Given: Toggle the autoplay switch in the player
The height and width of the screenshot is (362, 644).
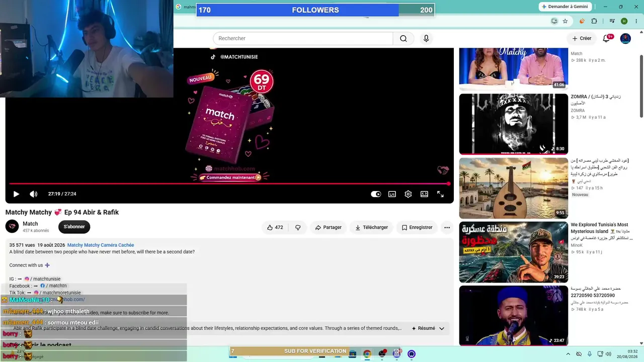Looking at the screenshot, I should click(376, 194).
